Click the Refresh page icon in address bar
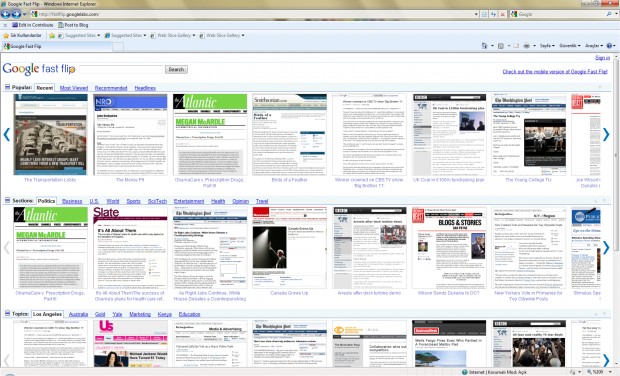The image size is (620, 376). [x=494, y=14]
